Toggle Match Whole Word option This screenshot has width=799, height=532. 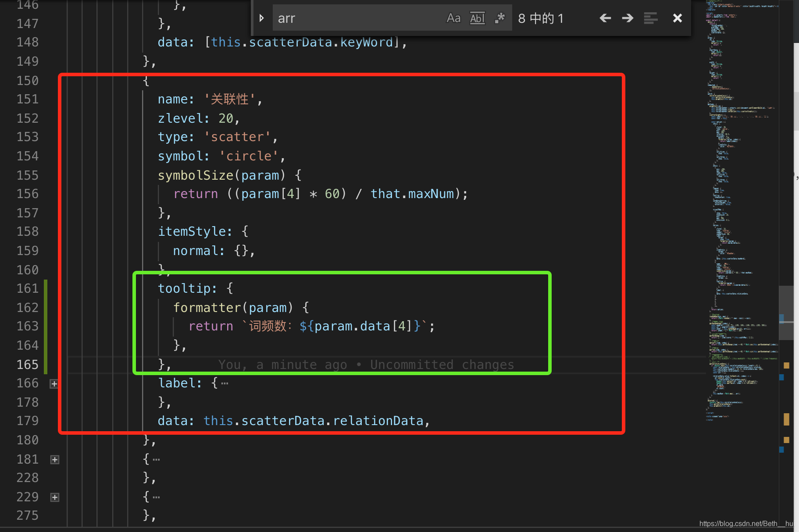click(x=477, y=18)
